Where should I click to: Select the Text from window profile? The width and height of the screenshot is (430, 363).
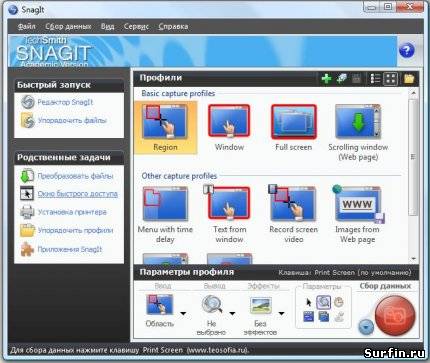click(x=229, y=215)
